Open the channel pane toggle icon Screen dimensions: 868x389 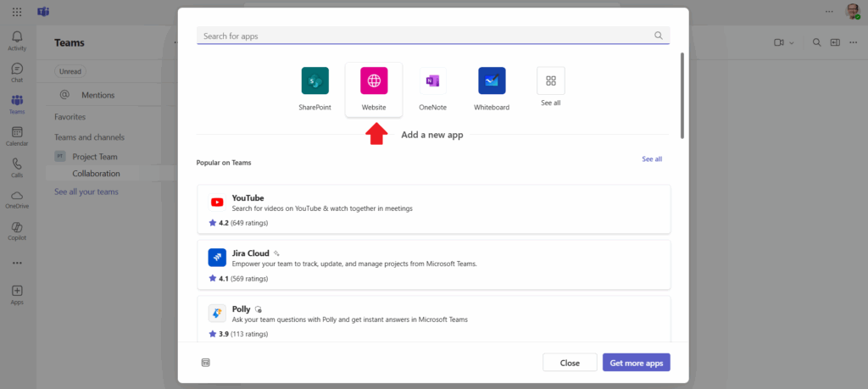[835, 42]
